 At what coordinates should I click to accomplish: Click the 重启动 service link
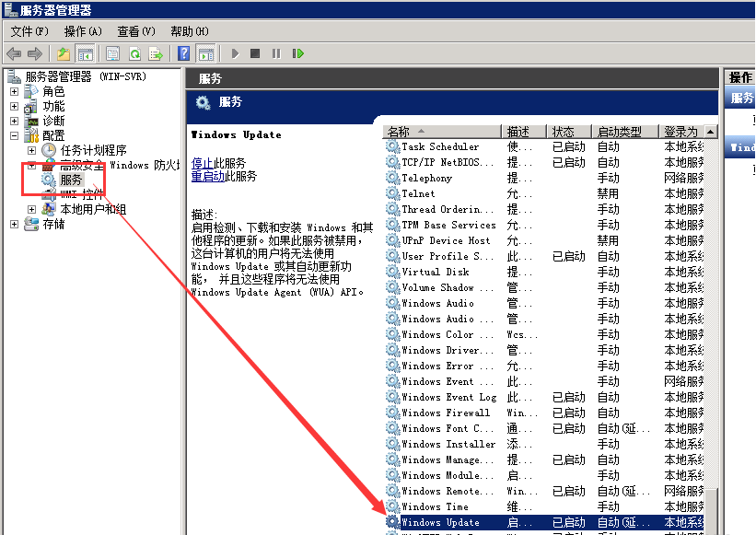tap(207, 176)
